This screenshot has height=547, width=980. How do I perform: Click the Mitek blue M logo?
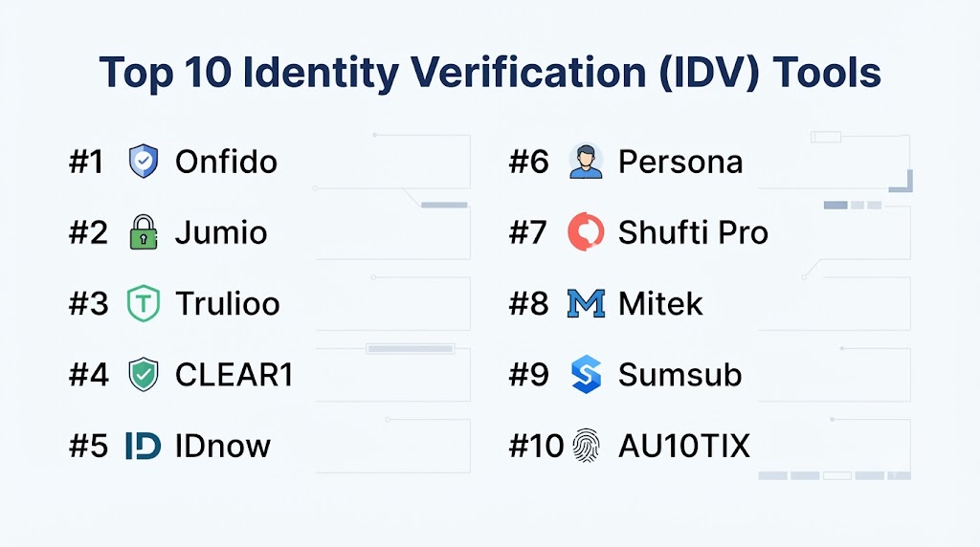click(x=586, y=303)
